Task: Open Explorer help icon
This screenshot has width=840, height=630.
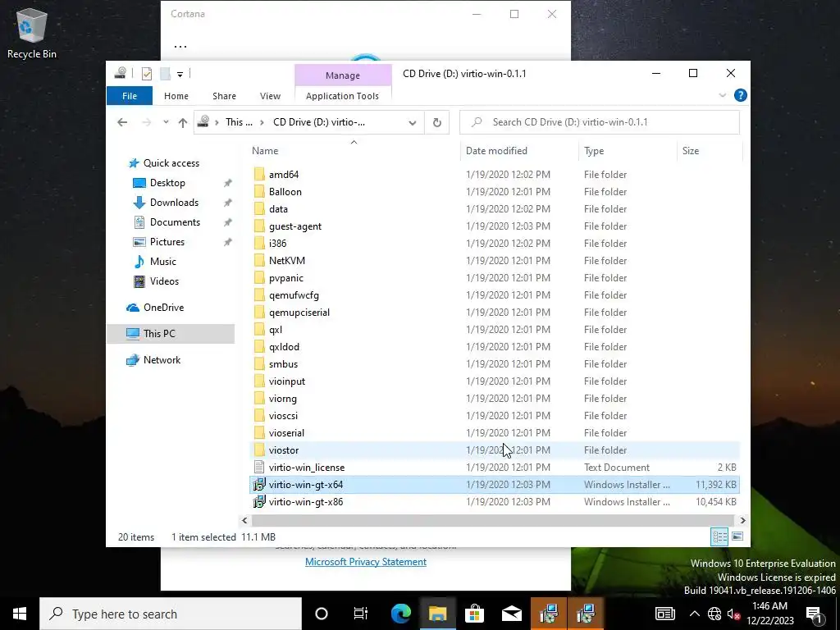Action: 741,95
